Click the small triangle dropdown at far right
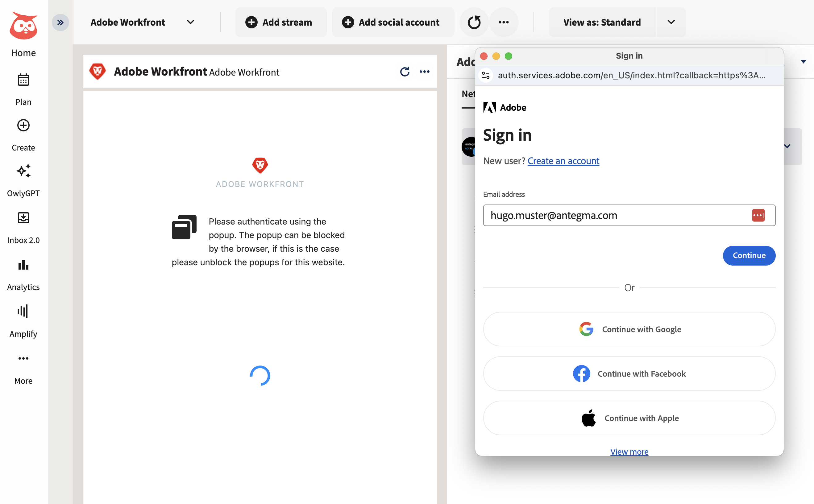The image size is (814, 504). click(803, 61)
